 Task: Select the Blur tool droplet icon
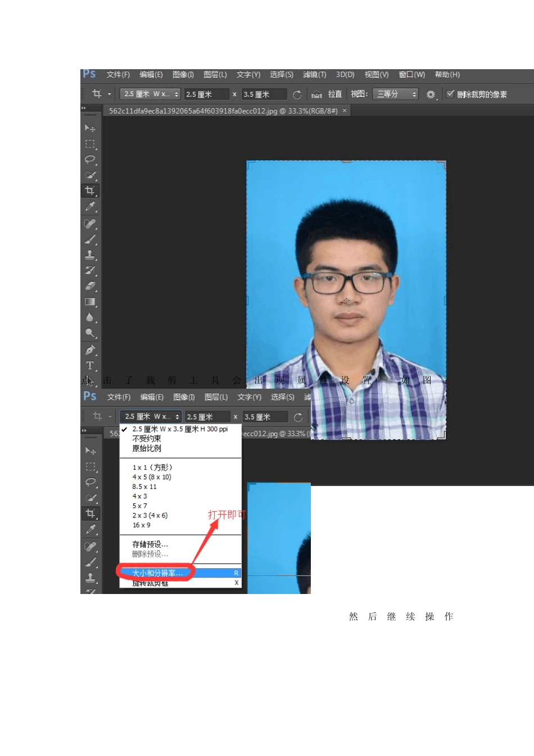90,318
